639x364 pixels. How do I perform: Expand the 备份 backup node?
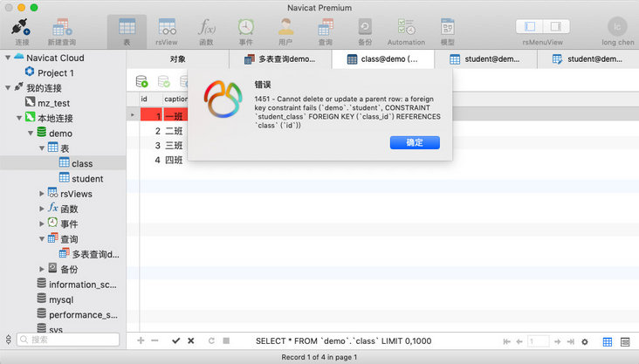point(42,269)
